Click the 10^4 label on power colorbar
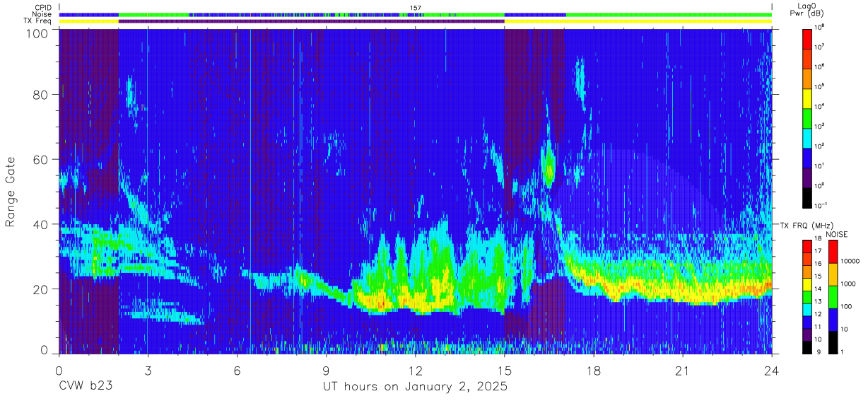This screenshot has width=868, height=401. coord(821,105)
